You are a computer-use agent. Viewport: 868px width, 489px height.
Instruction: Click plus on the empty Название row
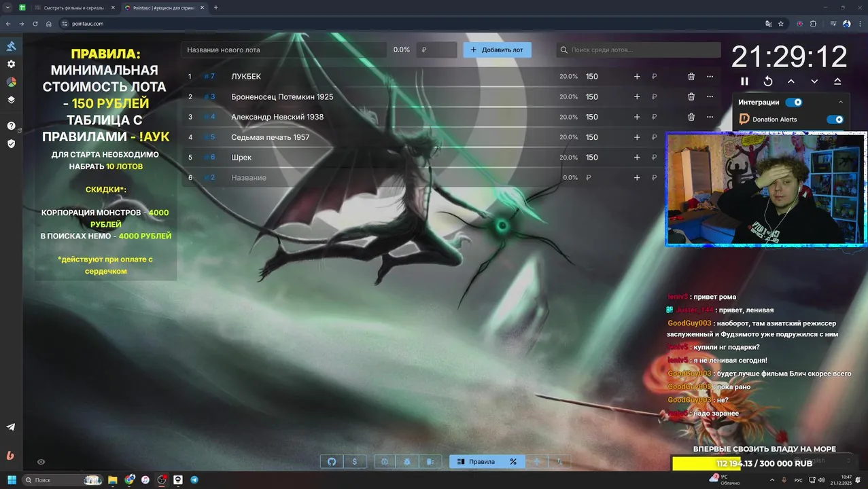pyautogui.click(x=637, y=178)
